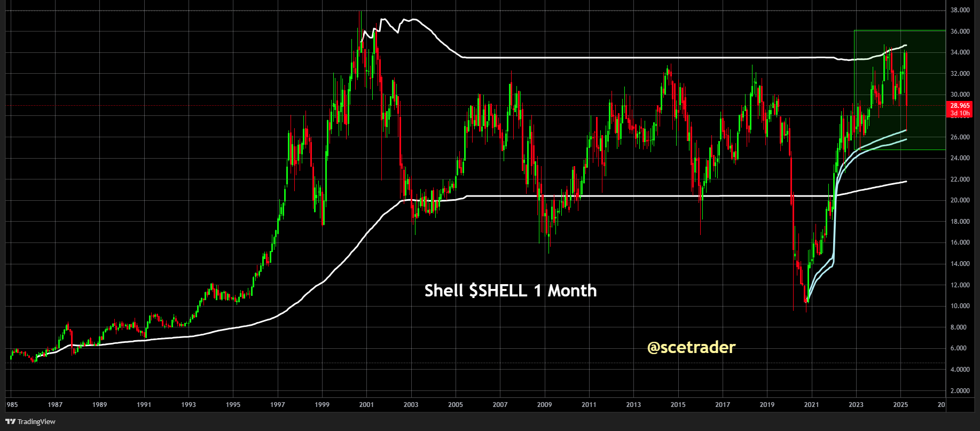The image size is (980, 431).
Task: Click the current price label 28.965
Action: 960,106
